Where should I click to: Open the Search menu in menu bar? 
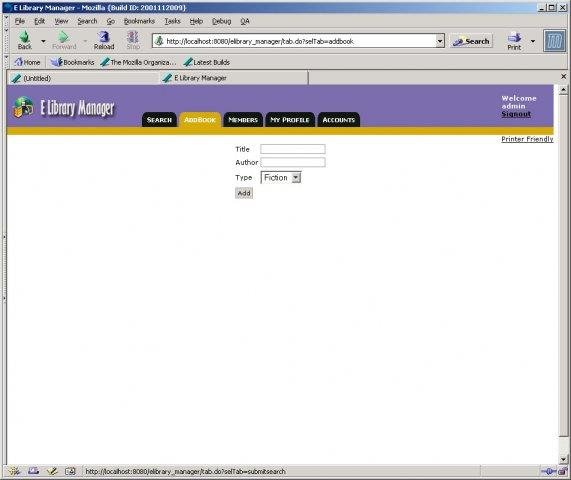[x=87, y=21]
